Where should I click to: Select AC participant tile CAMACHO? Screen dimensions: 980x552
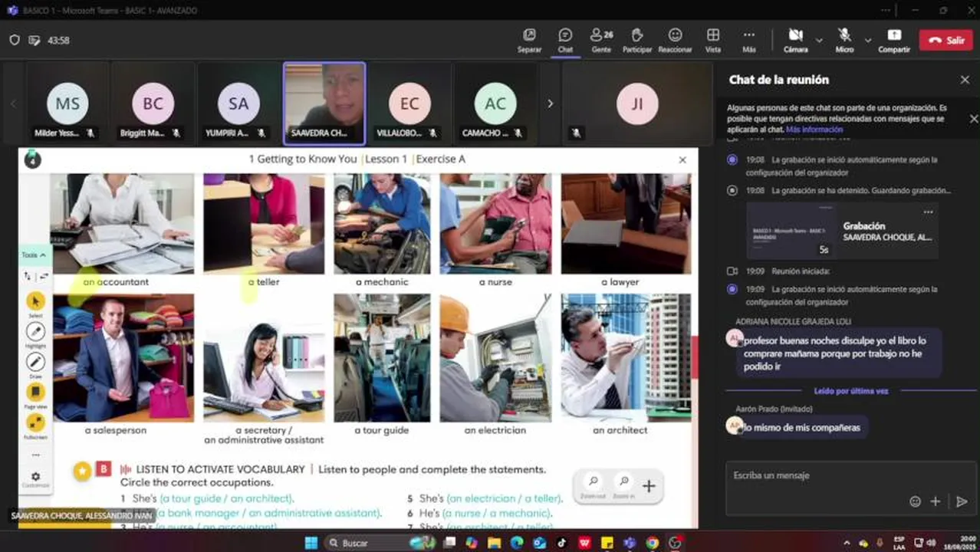point(495,103)
